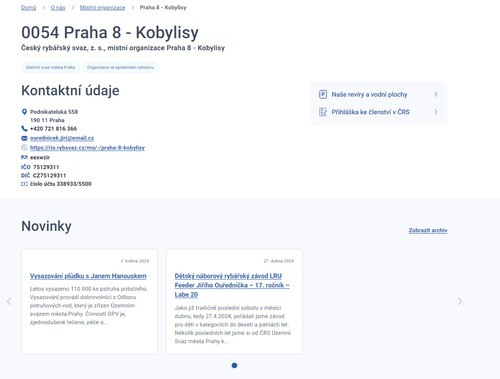Click the postal line 190 11 Praha
The image size is (500, 379).
click(47, 120)
